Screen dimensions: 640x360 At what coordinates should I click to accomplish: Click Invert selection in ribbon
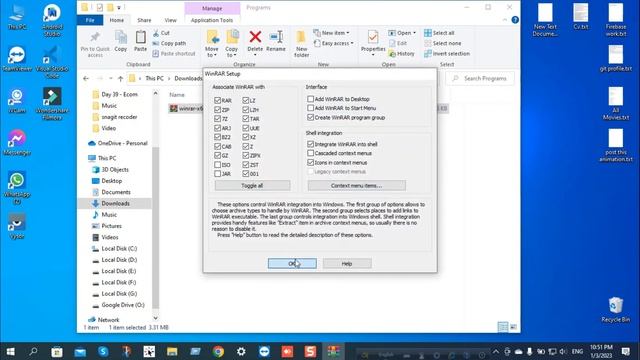click(447, 53)
